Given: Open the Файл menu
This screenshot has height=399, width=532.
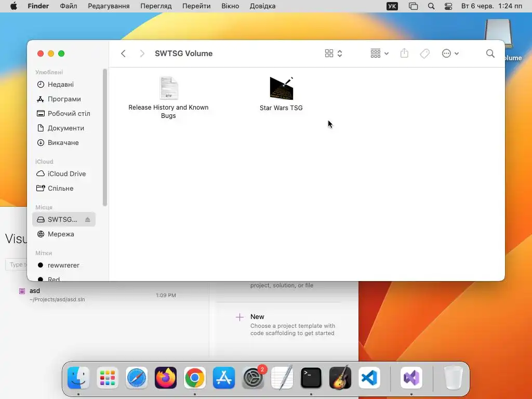Looking at the screenshot, I should [68, 6].
